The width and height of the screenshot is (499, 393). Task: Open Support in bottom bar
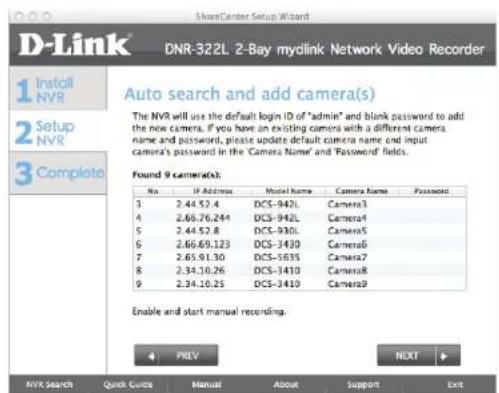pos(363,384)
